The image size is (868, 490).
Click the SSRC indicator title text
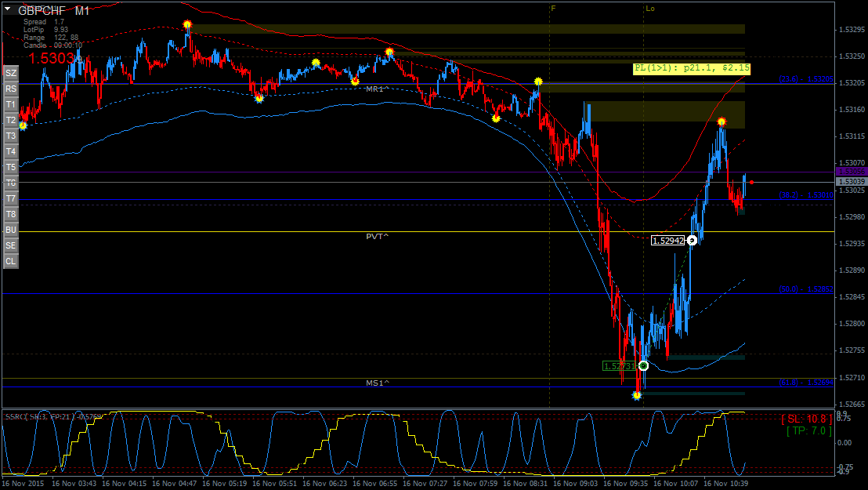click(54, 416)
